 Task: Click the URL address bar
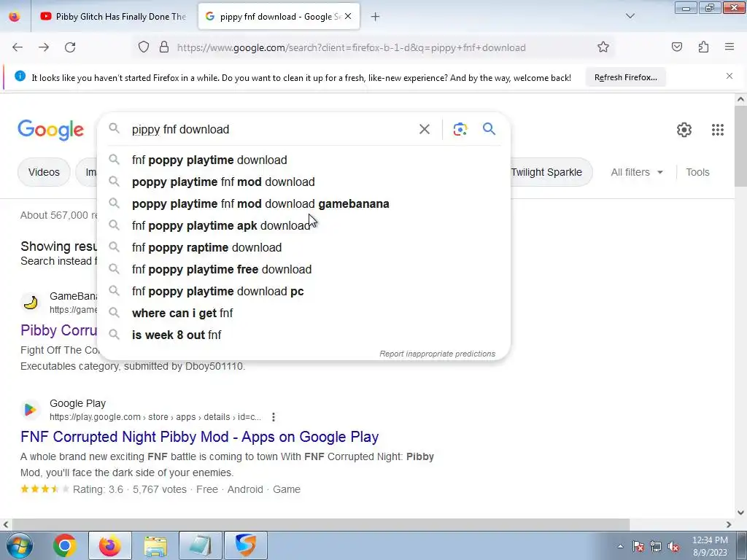coord(352,47)
